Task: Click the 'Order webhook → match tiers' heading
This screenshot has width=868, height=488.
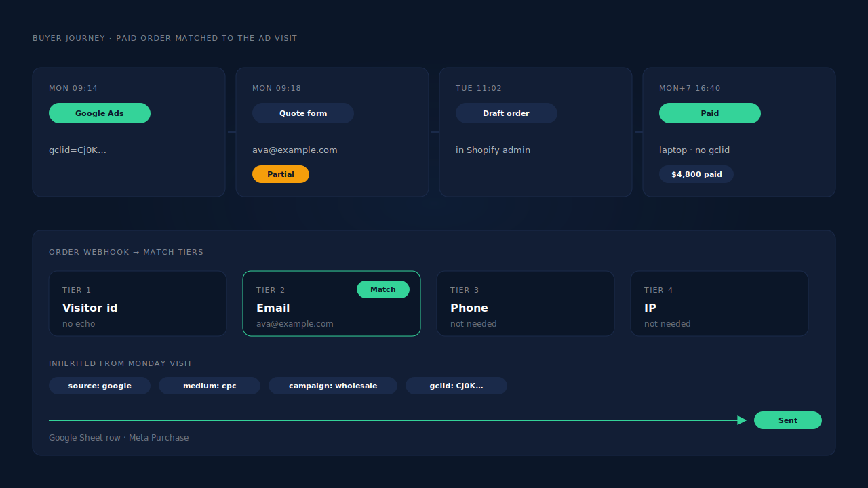Action: 126,252
